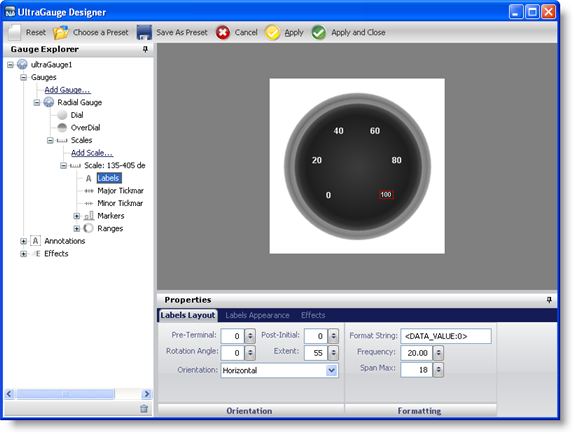The width and height of the screenshot is (574, 434).
Task: Select the Major Tickmarks tree item
Action: coord(120,191)
